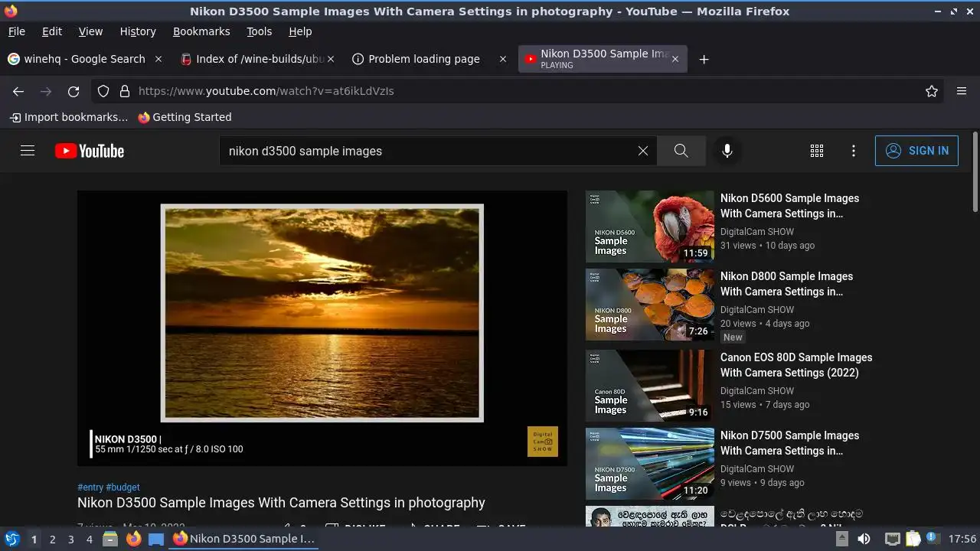980x551 pixels.
Task: Close the winehq Google Search tab
Action: point(158,59)
